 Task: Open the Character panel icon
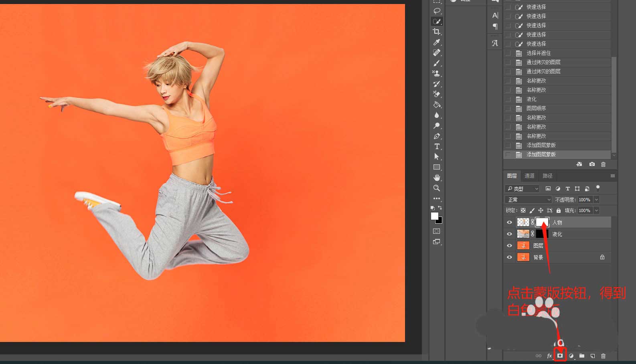[x=495, y=15]
